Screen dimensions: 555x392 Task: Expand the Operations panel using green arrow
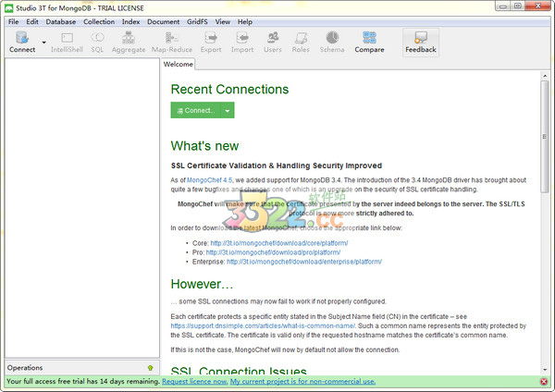coord(150,367)
